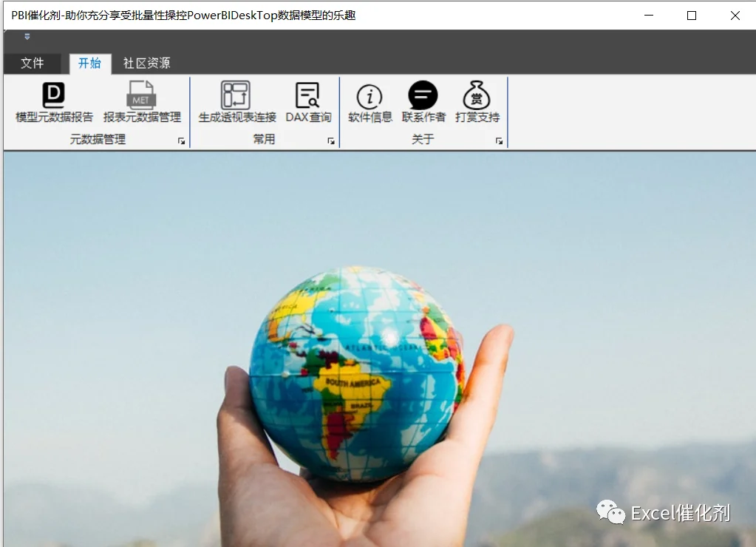Open the 文件 menu tab
The width and height of the screenshot is (756, 547).
coord(33,63)
